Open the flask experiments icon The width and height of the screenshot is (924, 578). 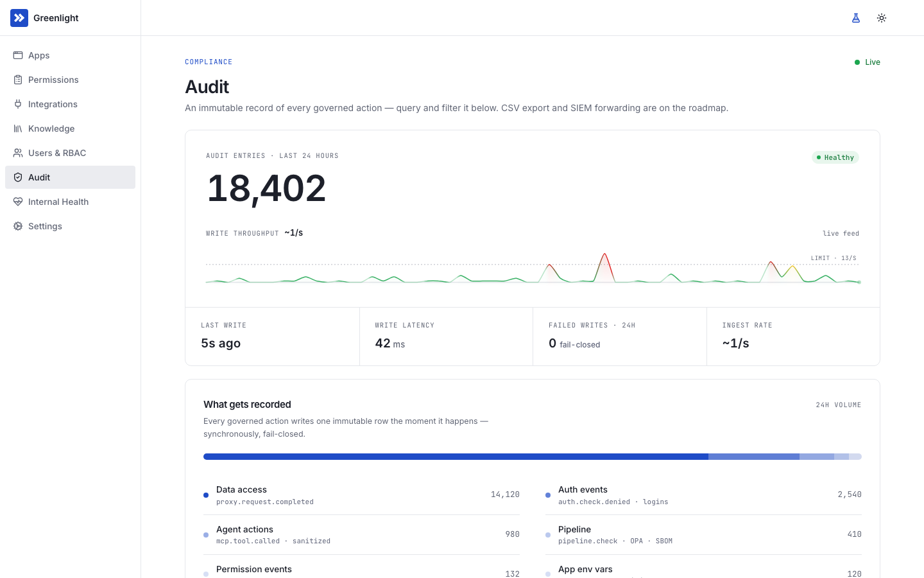pyautogui.click(x=856, y=18)
